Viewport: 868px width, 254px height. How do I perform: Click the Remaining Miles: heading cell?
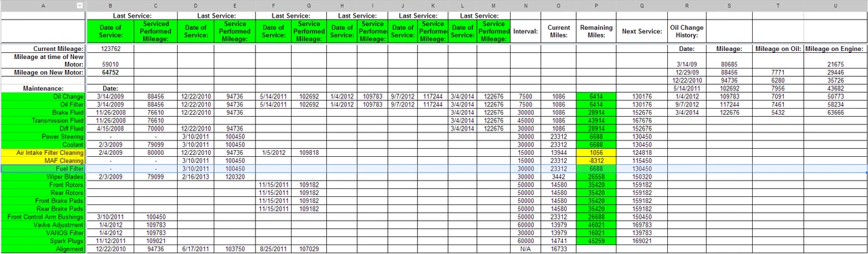pos(596,31)
